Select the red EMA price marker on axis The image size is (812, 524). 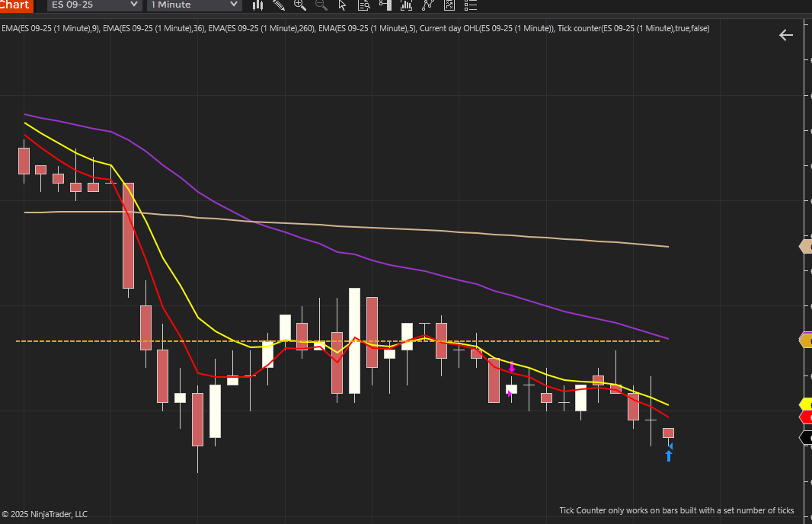point(807,417)
